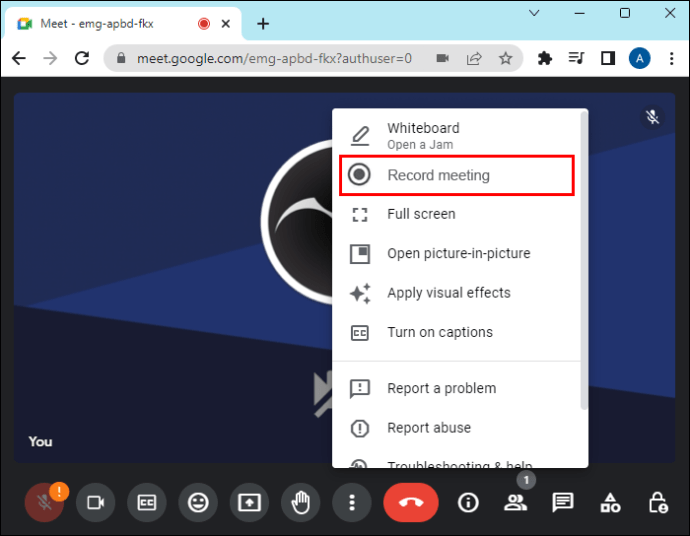
Task: Click the menu's vertical scrollbar
Action: (x=584, y=261)
